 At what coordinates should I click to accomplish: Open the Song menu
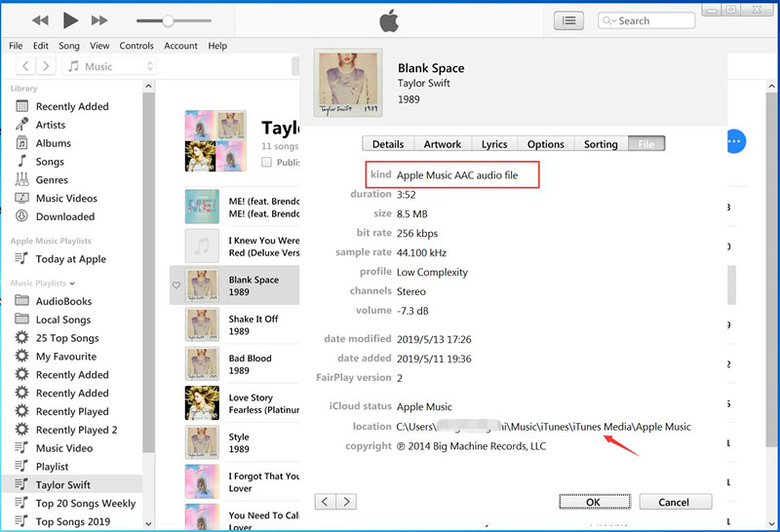pyautogui.click(x=69, y=46)
